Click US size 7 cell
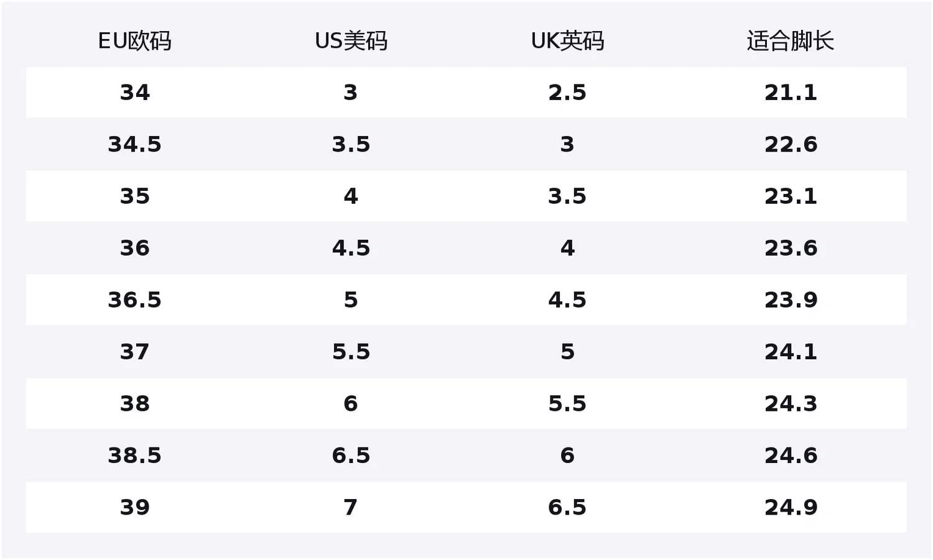 (x=351, y=507)
